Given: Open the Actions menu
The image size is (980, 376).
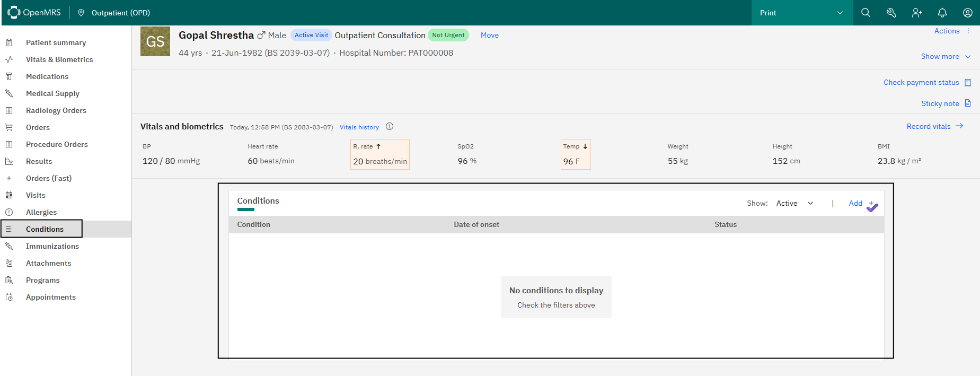Looking at the screenshot, I should pos(947,31).
